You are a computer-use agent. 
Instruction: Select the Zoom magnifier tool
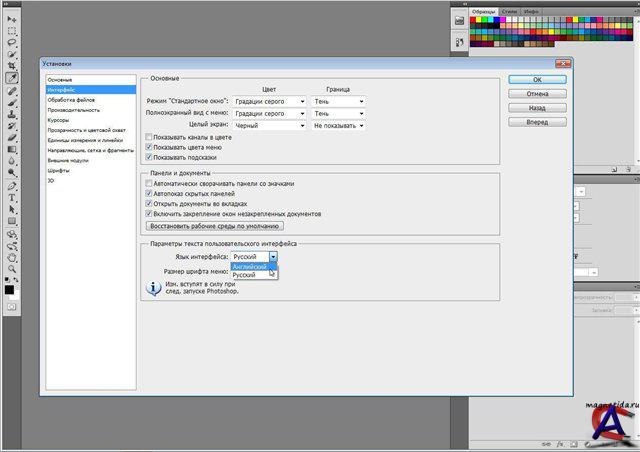[x=12, y=268]
